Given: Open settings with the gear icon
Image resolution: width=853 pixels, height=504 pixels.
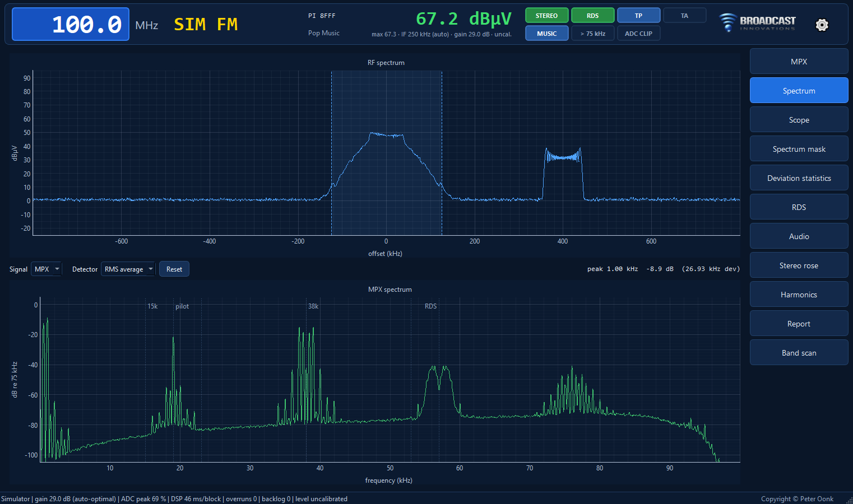Looking at the screenshot, I should point(822,25).
